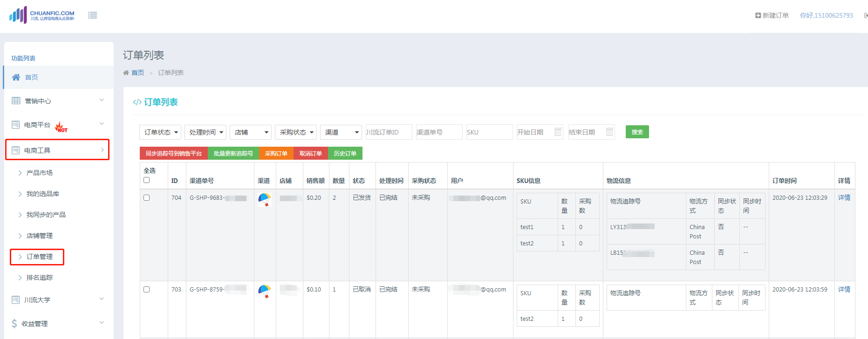868x339 pixels.
Task: Click the breadcrumb home icon
Action: click(x=126, y=73)
